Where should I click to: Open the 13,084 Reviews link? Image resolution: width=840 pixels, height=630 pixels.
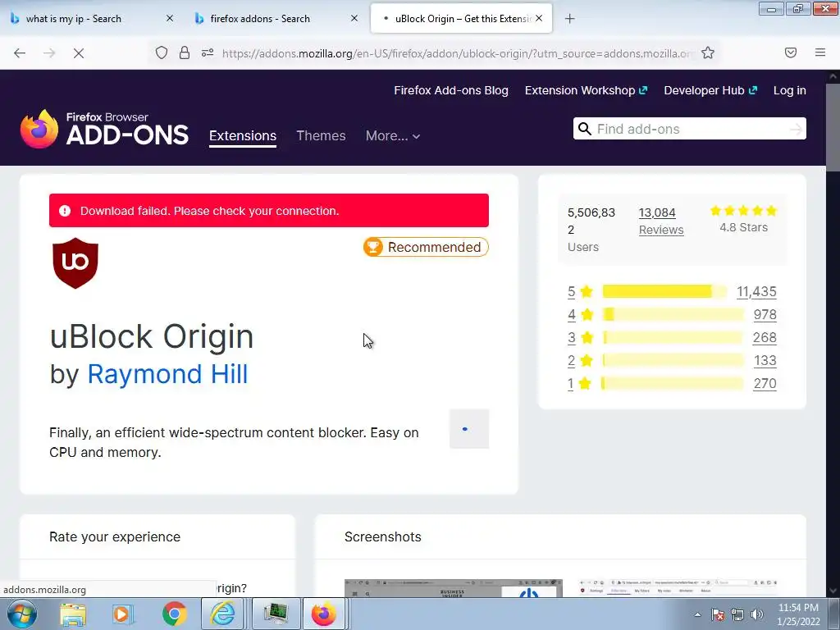pyautogui.click(x=661, y=221)
